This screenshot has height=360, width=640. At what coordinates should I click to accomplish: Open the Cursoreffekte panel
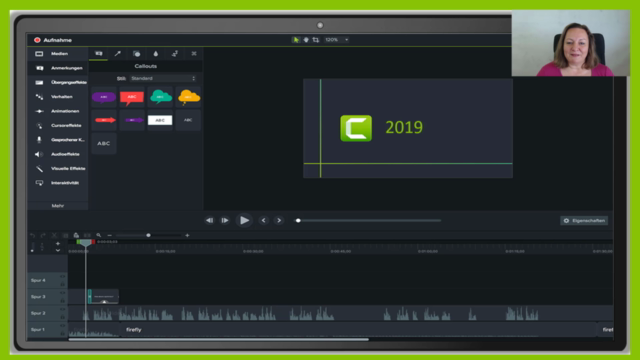coord(58,125)
